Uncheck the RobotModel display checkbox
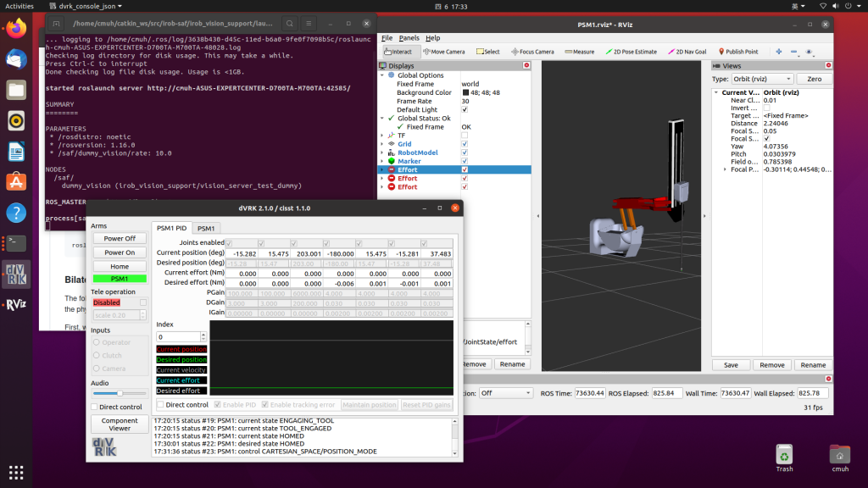This screenshot has width=868, height=488. [x=465, y=152]
